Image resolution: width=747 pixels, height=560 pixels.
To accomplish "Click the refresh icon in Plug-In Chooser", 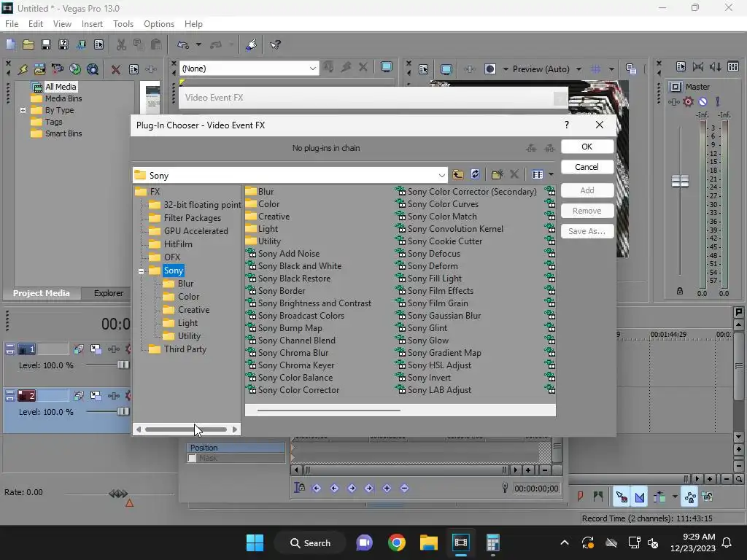I will tap(475, 174).
